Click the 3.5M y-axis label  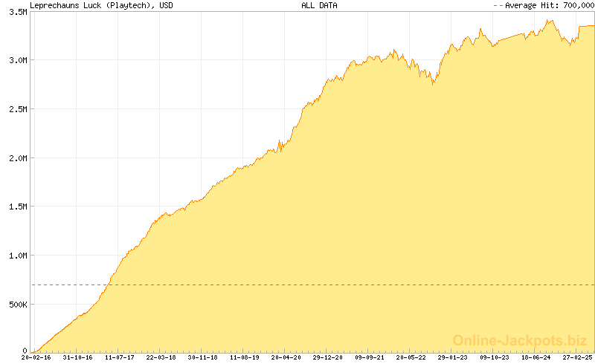click(15, 12)
